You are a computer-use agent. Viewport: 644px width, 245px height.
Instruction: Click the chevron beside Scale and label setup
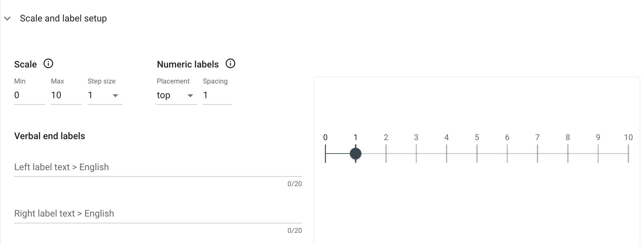click(7, 19)
